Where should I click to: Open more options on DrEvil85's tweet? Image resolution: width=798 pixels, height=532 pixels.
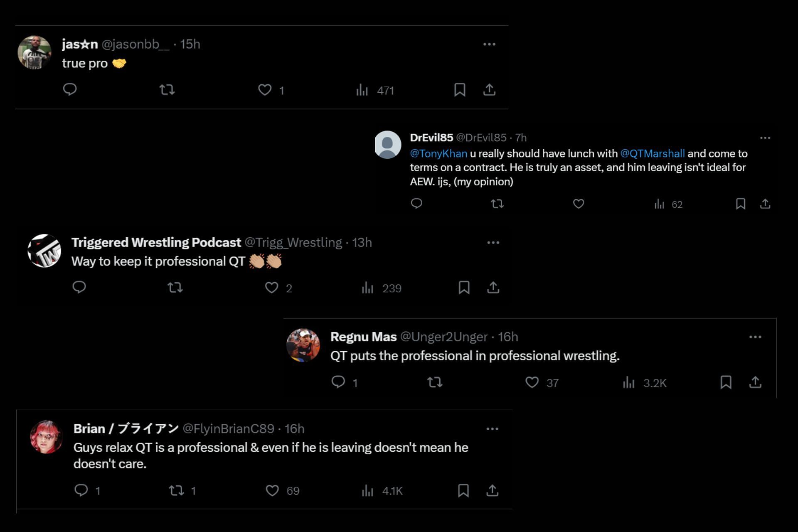click(765, 138)
